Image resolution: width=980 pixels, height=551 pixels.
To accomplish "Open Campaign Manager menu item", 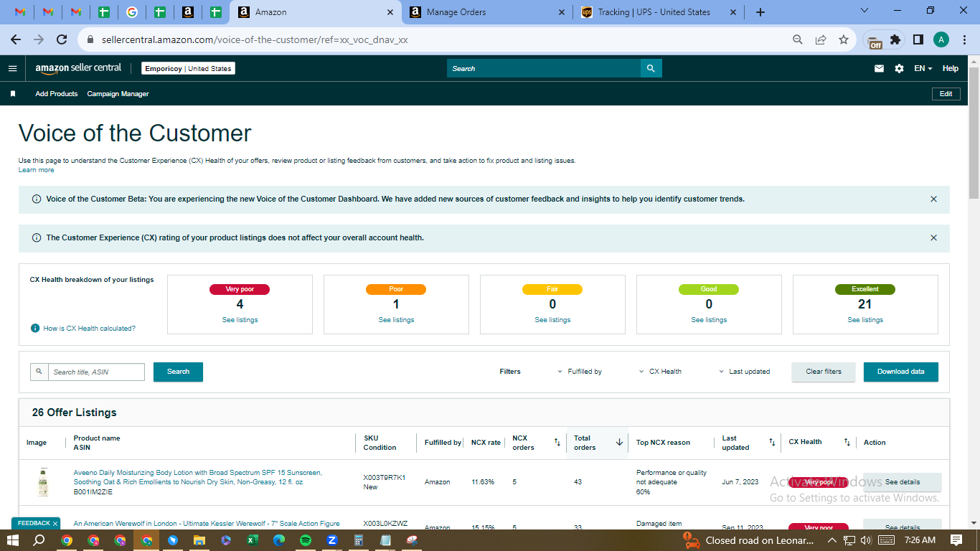I will (118, 94).
